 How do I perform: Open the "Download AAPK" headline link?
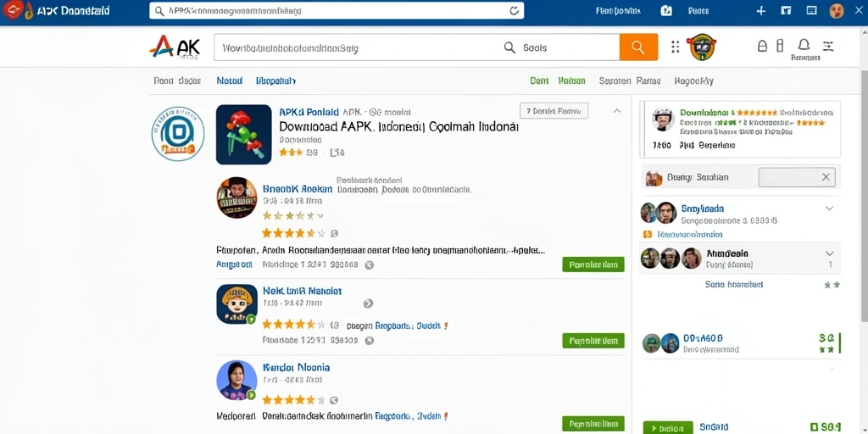click(398, 126)
